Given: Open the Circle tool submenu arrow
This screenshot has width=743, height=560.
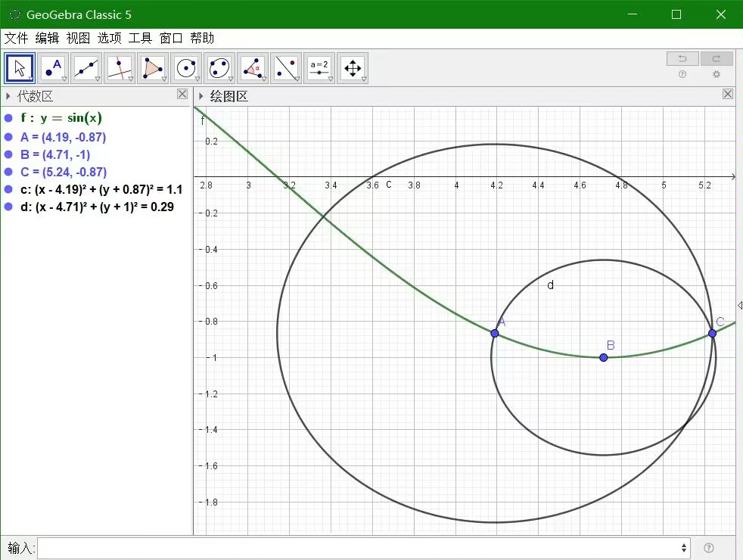Looking at the screenshot, I should (197, 79).
